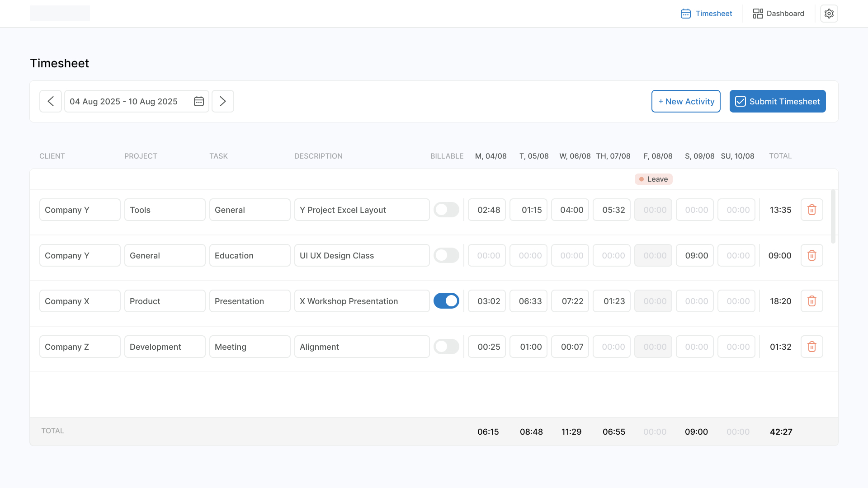Open Project dropdown showing Development
This screenshot has height=488, width=868.
coord(165,347)
